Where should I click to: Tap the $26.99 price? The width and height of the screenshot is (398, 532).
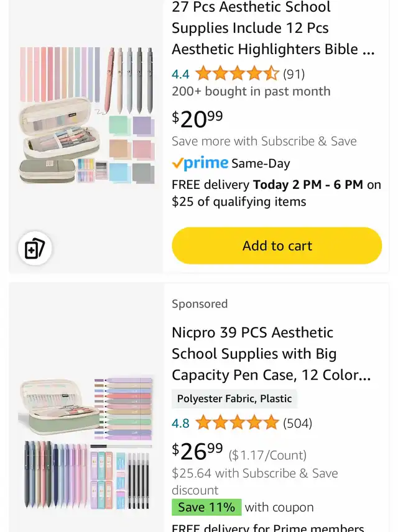click(x=197, y=451)
